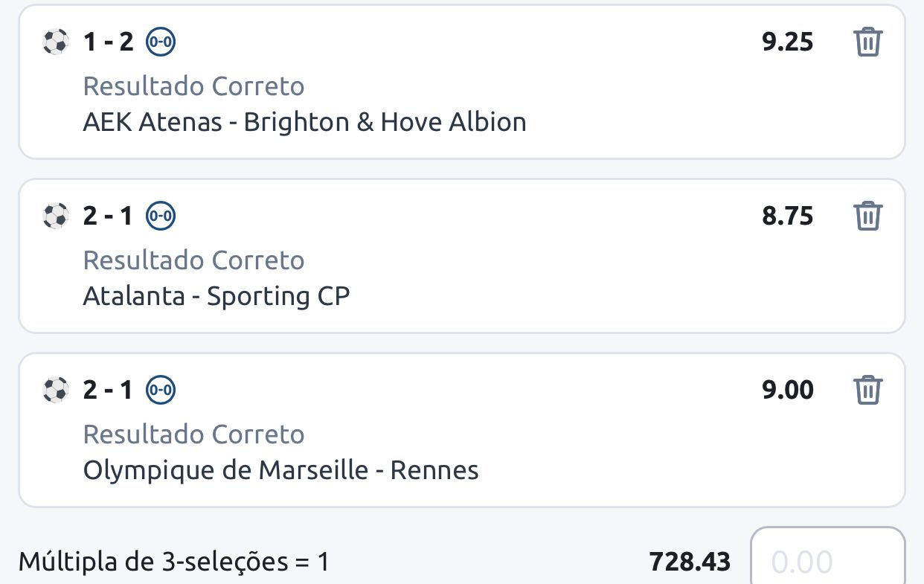This screenshot has height=584, width=924.
Task: Click the 8.75 odds value
Action: click(x=788, y=216)
